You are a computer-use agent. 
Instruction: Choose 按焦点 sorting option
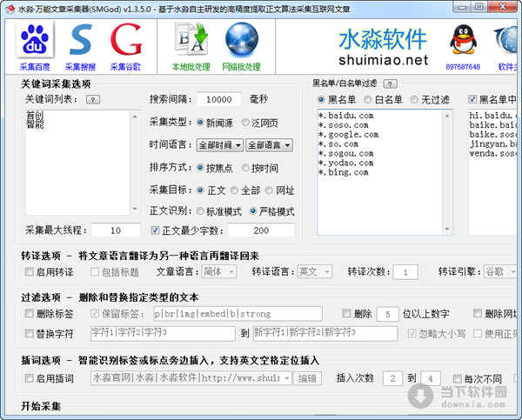tap(200, 168)
